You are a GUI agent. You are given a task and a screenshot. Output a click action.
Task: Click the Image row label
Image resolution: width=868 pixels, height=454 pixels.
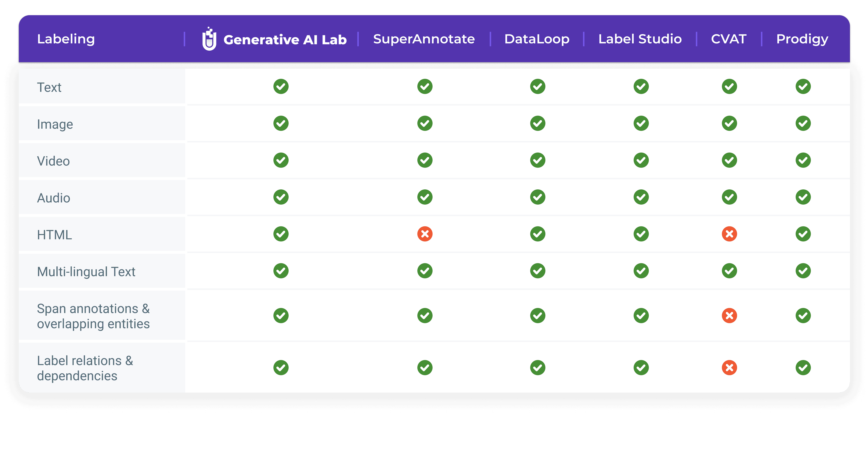[55, 125]
